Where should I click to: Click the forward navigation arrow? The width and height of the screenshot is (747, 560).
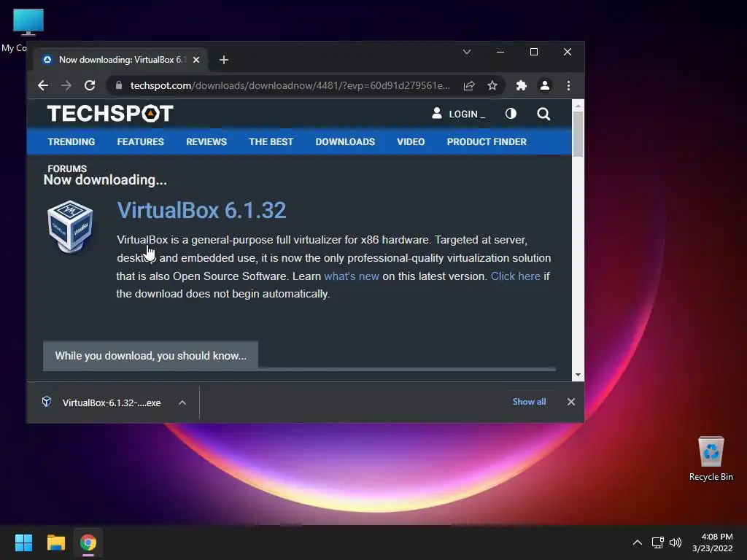(x=66, y=86)
